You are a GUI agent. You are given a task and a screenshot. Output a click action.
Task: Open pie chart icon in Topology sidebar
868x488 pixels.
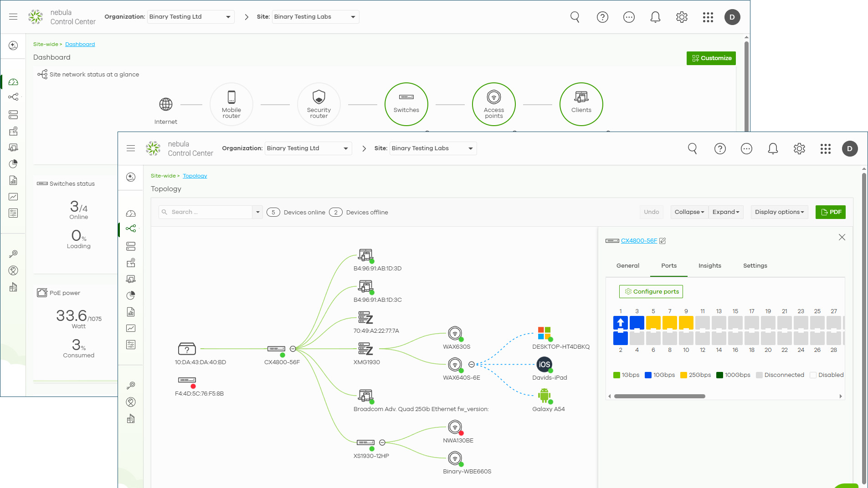pyautogui.click(x=131, y=295)
